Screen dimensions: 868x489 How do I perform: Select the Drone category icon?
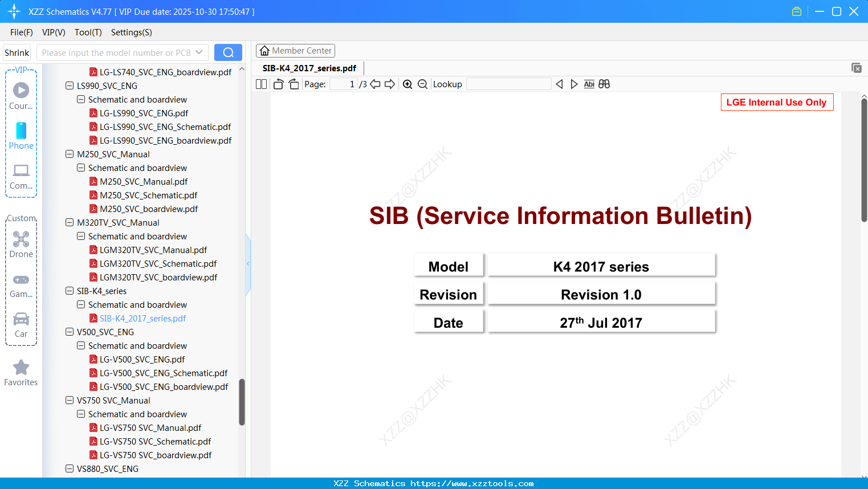pyautogui.click(x=21, y=244)
